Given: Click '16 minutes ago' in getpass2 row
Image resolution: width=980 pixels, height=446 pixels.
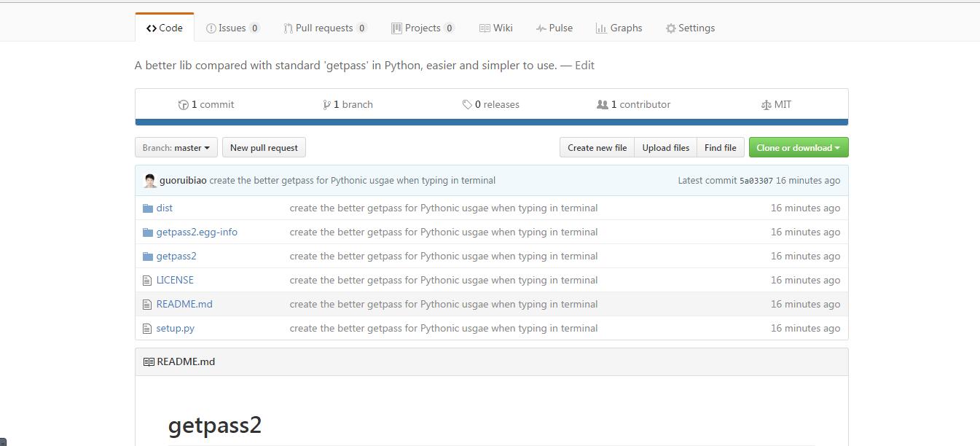Looking at the screenshot, I should pos(805,256).
